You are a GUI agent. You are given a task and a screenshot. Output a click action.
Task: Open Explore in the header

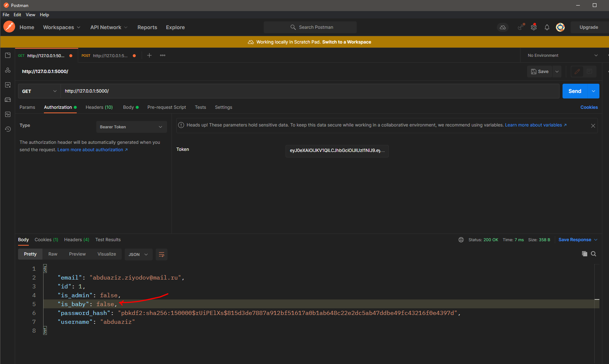coord(175,27)
